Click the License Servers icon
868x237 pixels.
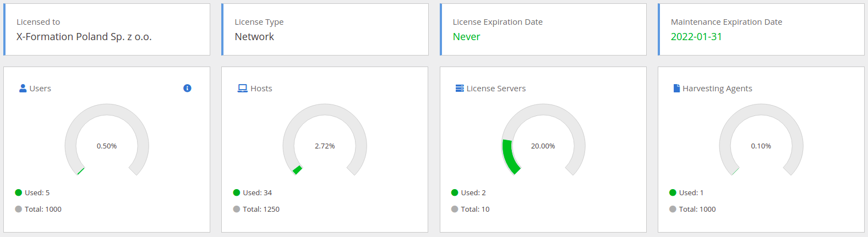tap(460, 88)
